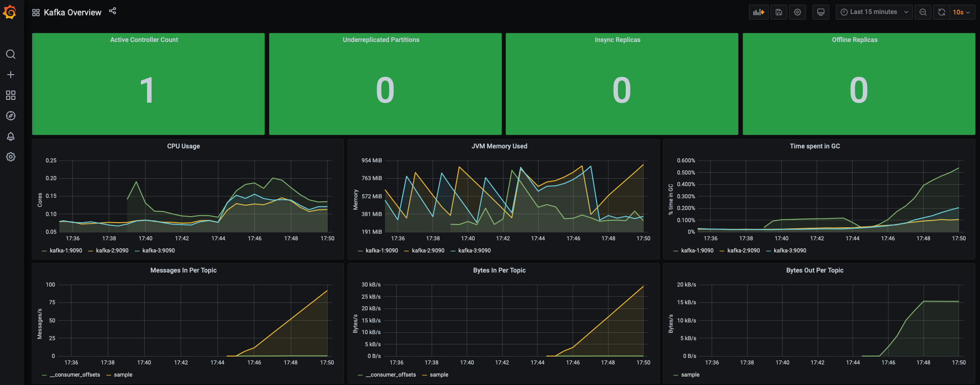
Task: Click the 954 MiB axis label in JVM Memory
Action: pyautogui.click(x=371, y=161)
